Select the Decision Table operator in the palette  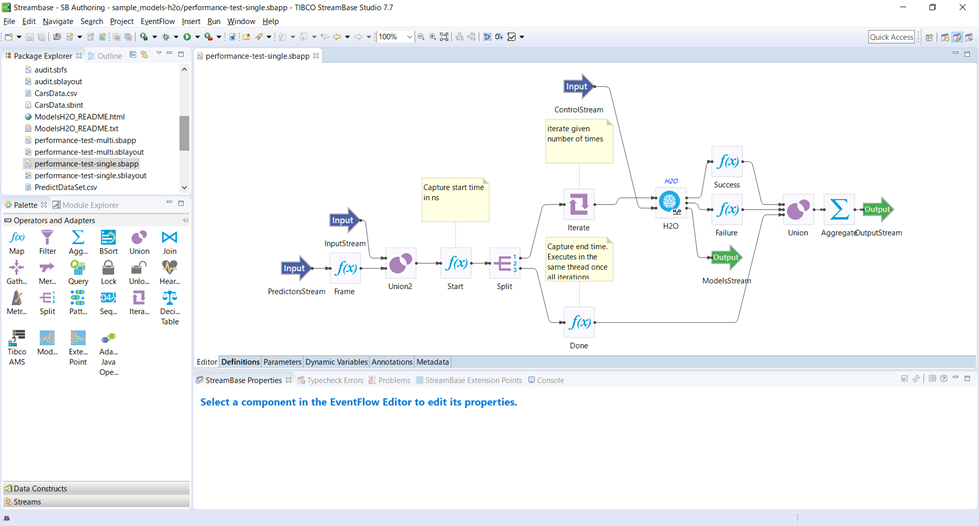[169, 308]
